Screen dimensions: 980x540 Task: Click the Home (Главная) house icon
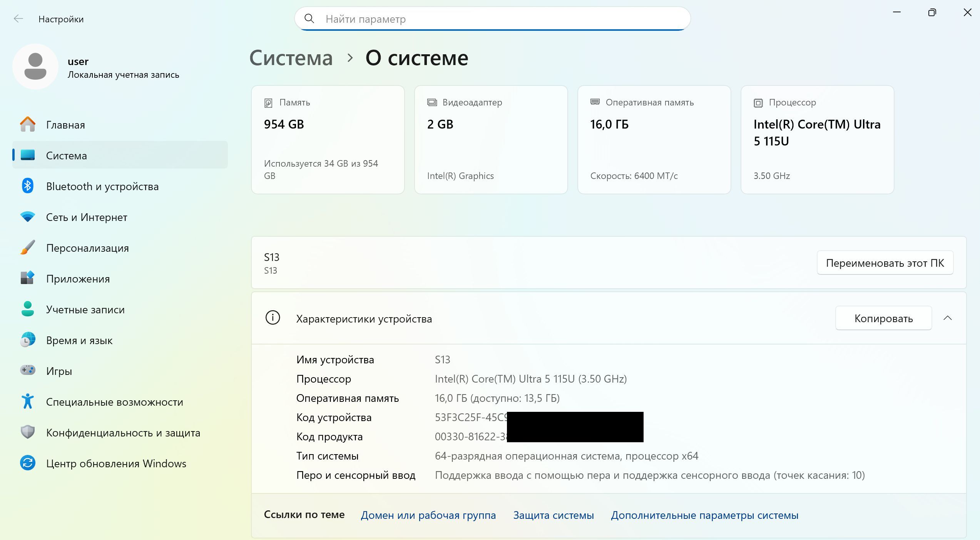point(27,124)
